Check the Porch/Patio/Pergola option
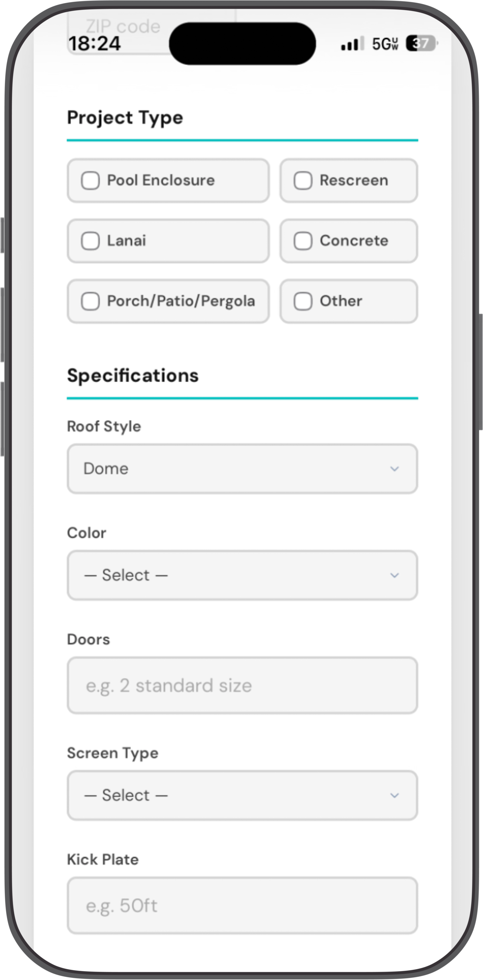 coord(90,301)
